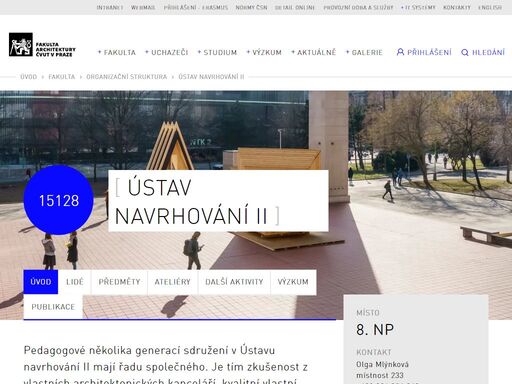Open the IT systémy top menu
This screenshot has height=384, width=512.
pyautogui.click(x=418, y=7)
